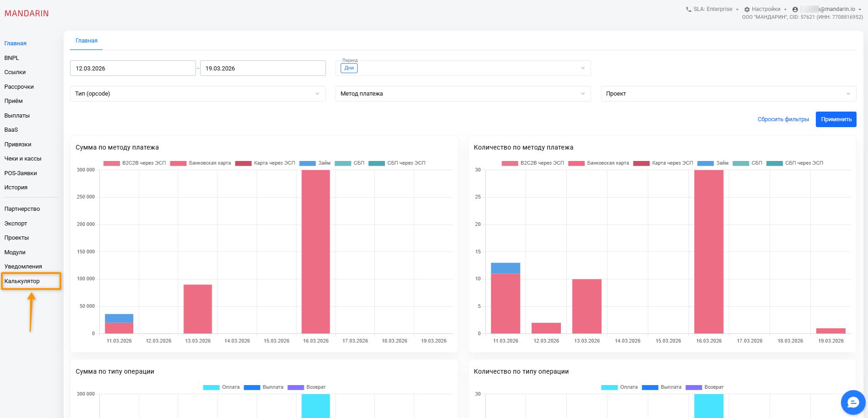868x418 pixels.
Task: Expand the Метод платежа dropdown
Action: pos(462,94)
